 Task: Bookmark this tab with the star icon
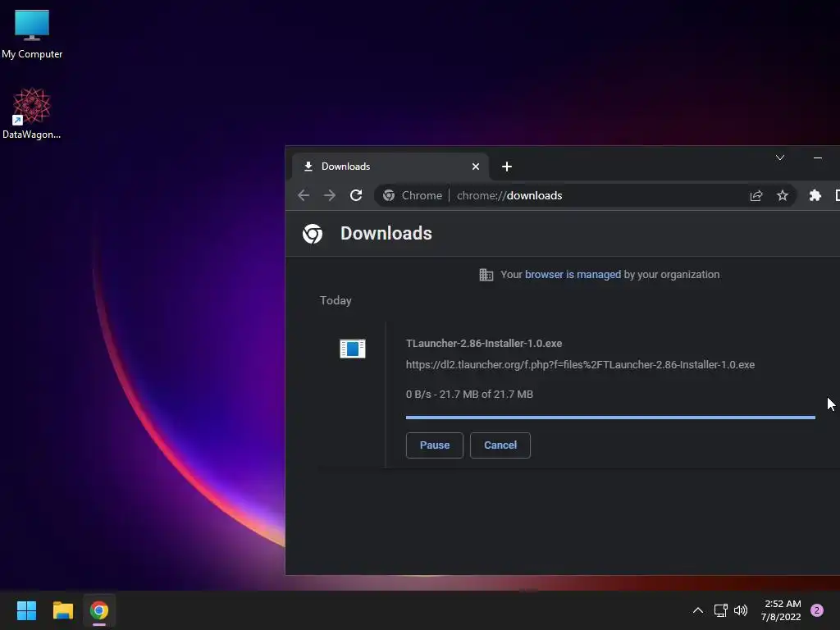tap(782, 195)
